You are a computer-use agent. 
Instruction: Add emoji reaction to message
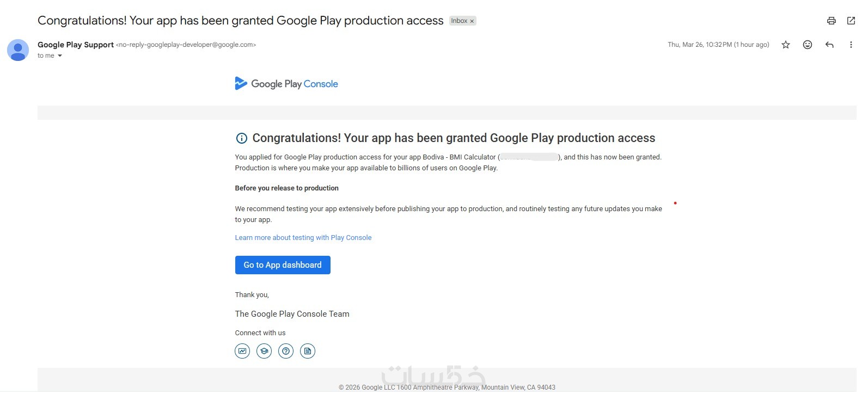point(808,45)
